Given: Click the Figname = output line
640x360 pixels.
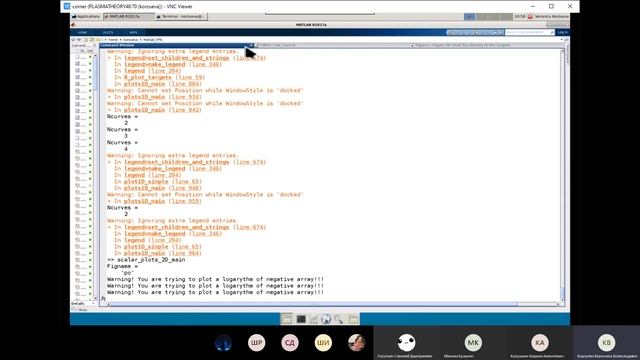Looking at the screenshot, I should click(x=122, y=267).
